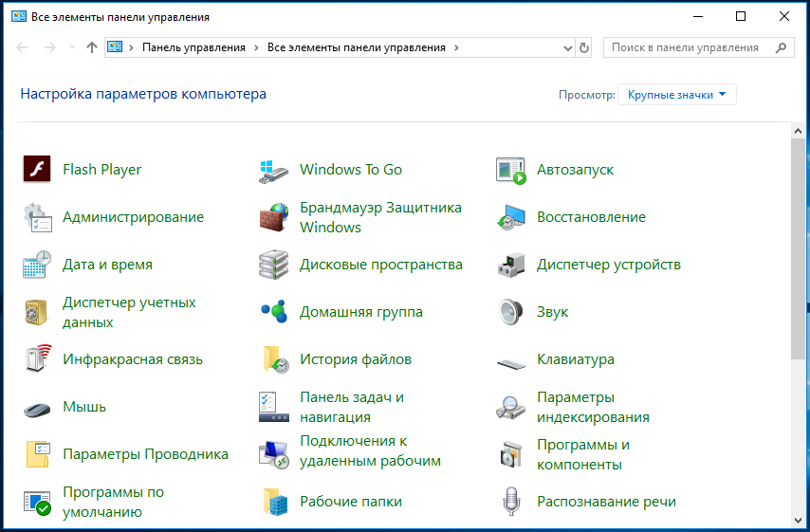Click the Администрирование gear icon
The image size is (810, 532).
(x=37, y=217)
